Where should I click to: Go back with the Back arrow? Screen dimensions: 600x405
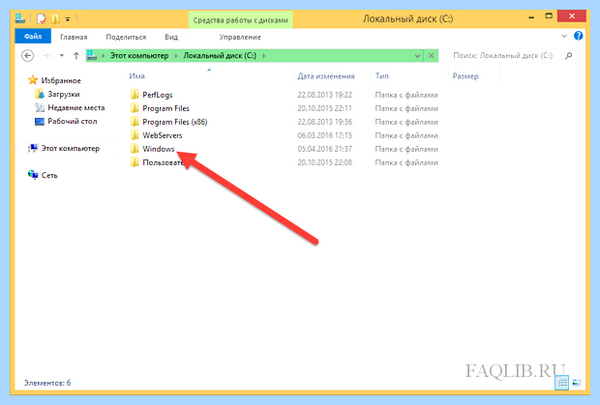[28, 56]
